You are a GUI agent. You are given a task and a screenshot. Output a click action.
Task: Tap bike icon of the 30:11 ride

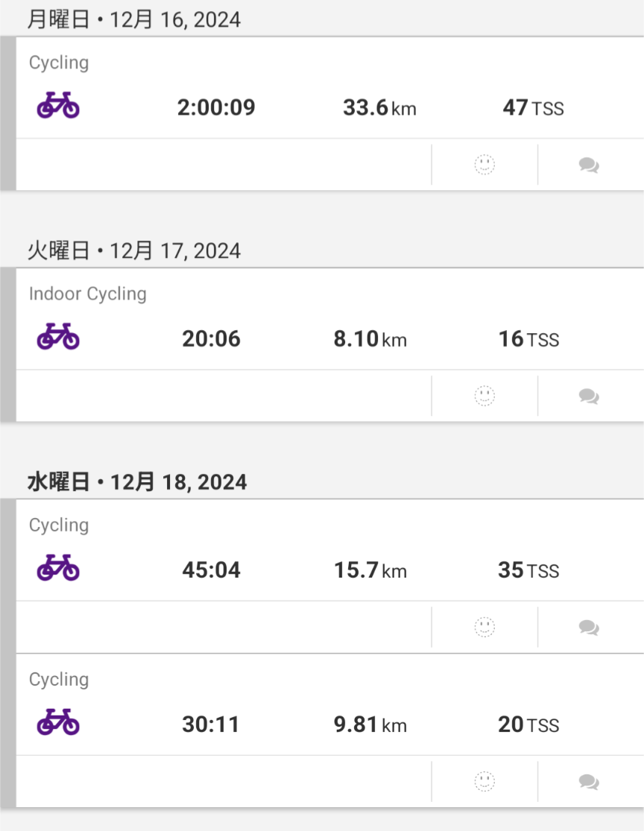point(58,723)
